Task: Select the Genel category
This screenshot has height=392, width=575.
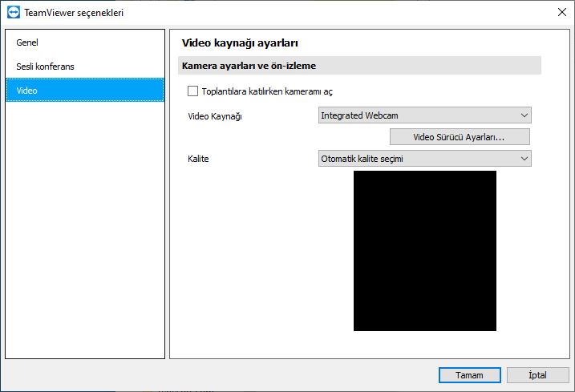Action: tap(85, 42)
